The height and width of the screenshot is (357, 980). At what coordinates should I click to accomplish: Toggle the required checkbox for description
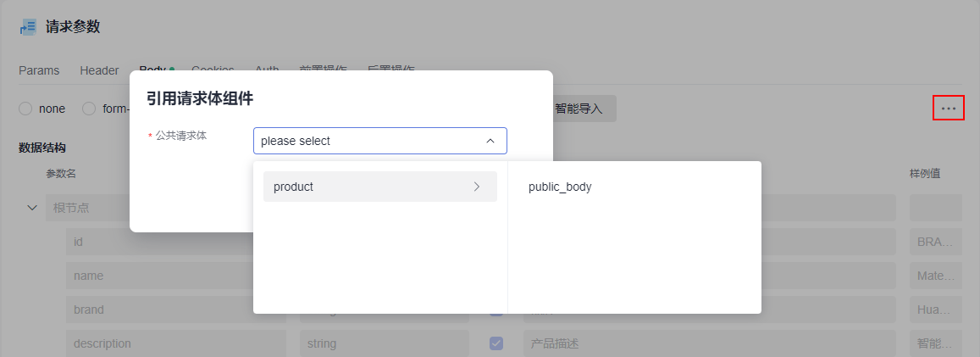pyautogui.click(x=496, y=343)
